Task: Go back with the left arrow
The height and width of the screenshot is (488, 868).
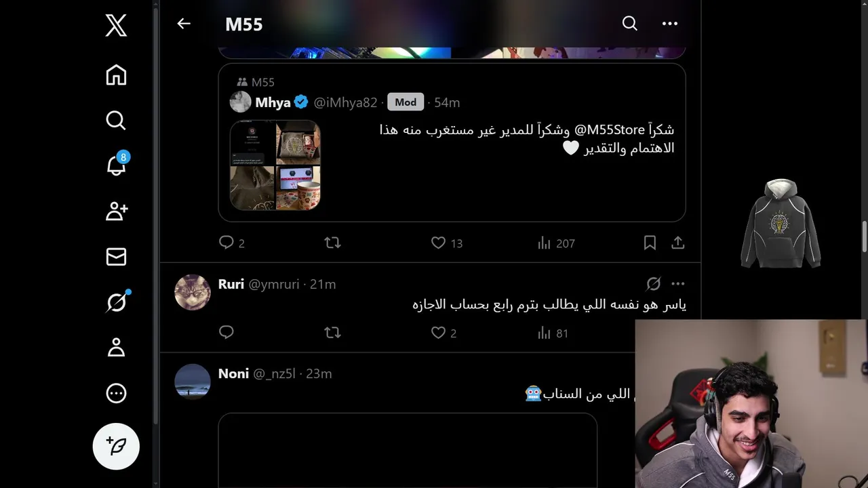Action: pos(184,24)
